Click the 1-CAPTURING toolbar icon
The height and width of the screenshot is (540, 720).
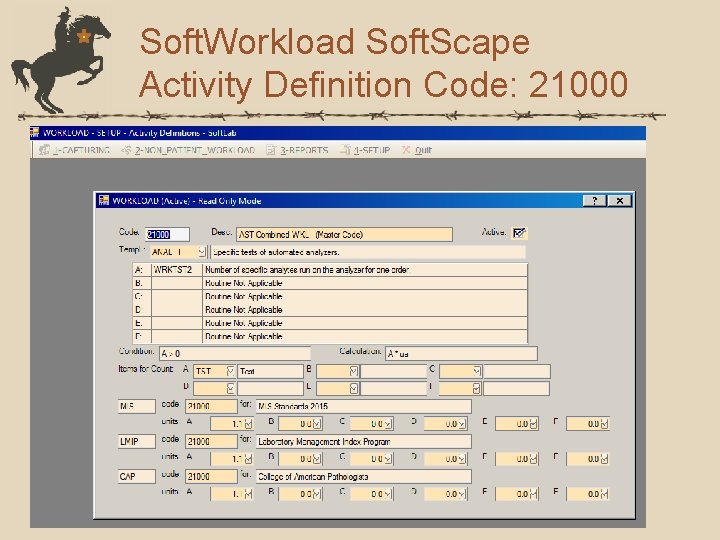coord(44,150)
